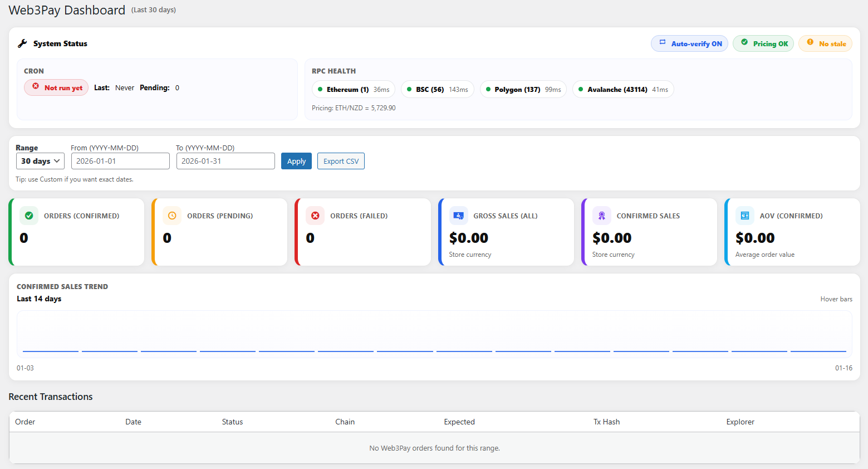Click the 01-03 chart start date label

[25, 368]
